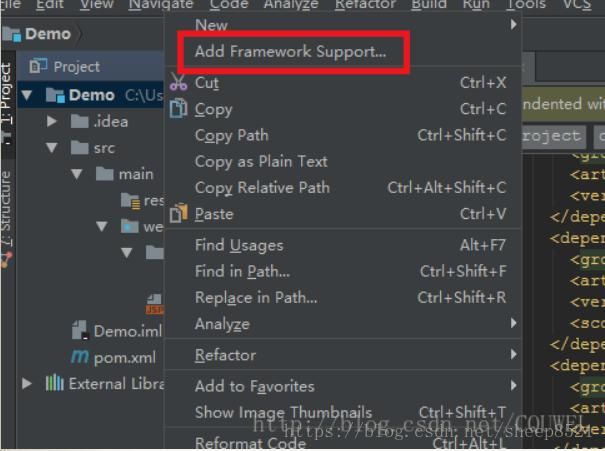The height and width of the screenshot is (451, 605).
Task: Expand the .idea folder
Action: (x=51, y=122)
